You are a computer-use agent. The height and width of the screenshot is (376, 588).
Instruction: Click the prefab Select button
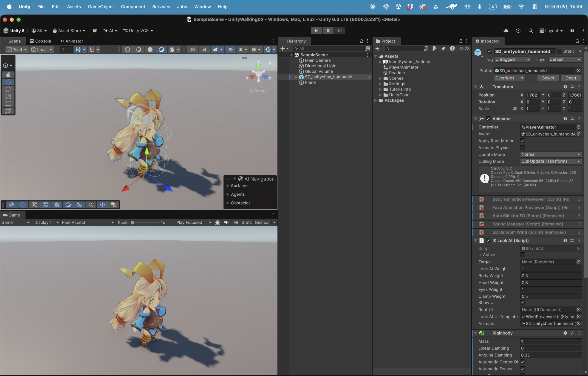tap(548, 78)
